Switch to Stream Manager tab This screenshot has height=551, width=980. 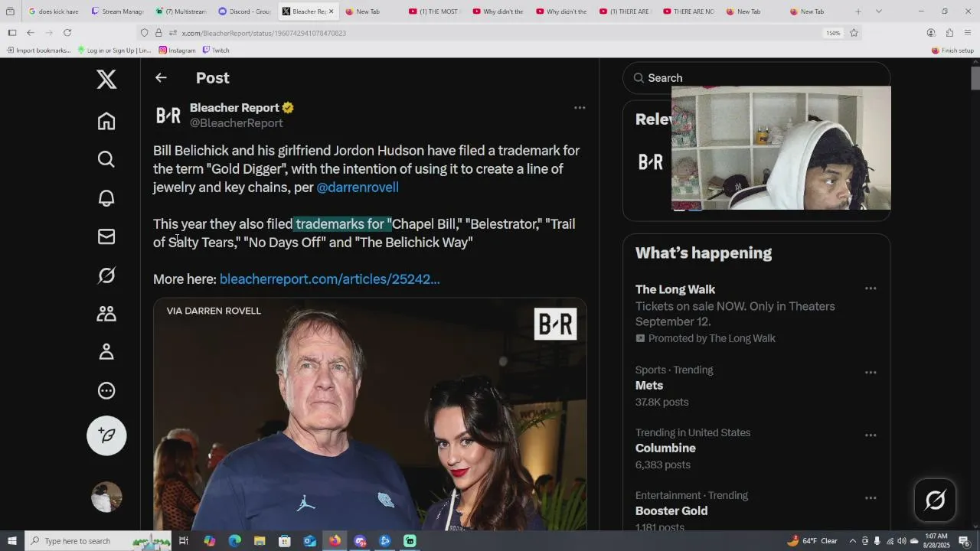pyautogui.click(x=116, y=11)
